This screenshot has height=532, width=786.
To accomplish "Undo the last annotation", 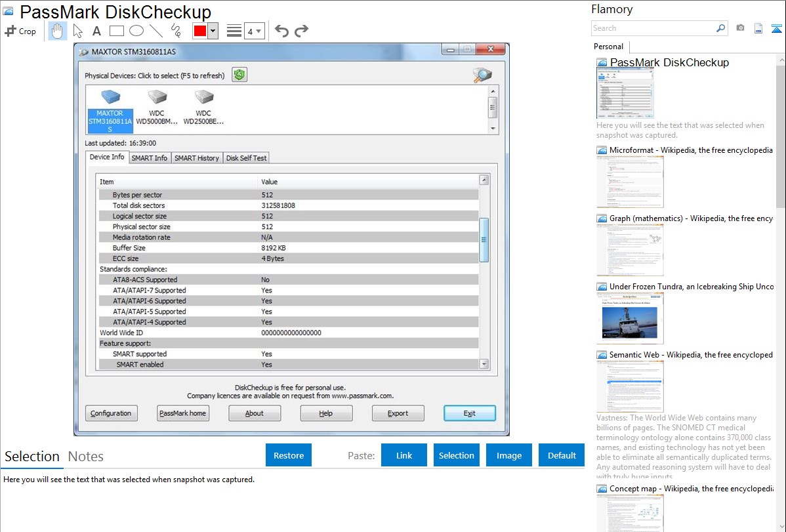I will (281, 31).
